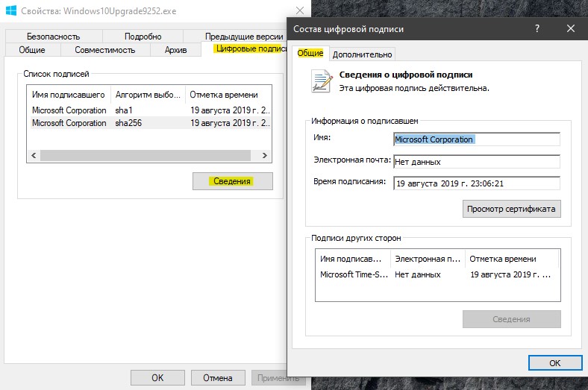588x390 pixels.
Task: Click the Имя подписав... column header
Action: coord(353,259)
